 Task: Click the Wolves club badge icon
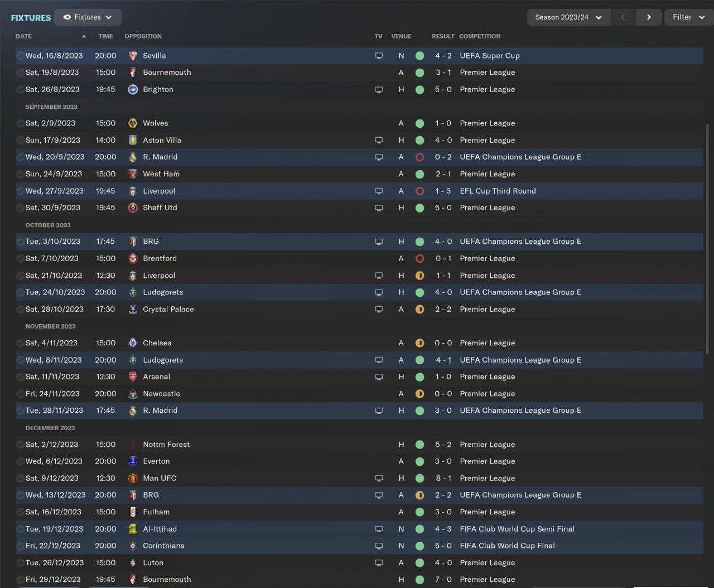click(x=133, y=123)
